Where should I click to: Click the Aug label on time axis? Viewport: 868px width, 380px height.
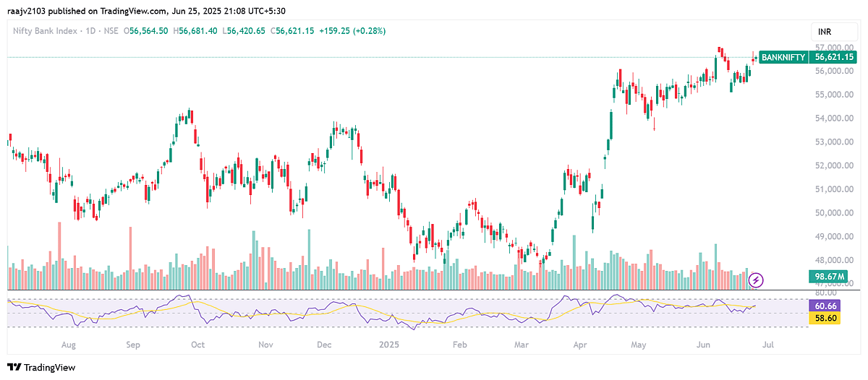(x=69, y=345)
